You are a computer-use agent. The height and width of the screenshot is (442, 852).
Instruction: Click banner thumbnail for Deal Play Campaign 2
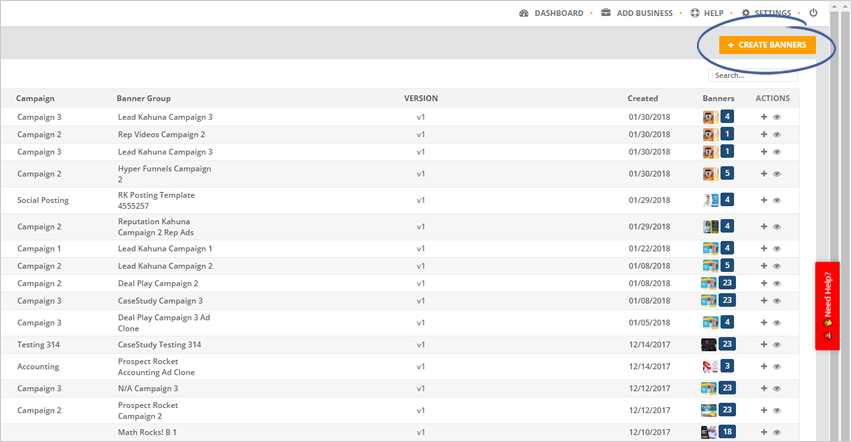(x=709, y=284)
